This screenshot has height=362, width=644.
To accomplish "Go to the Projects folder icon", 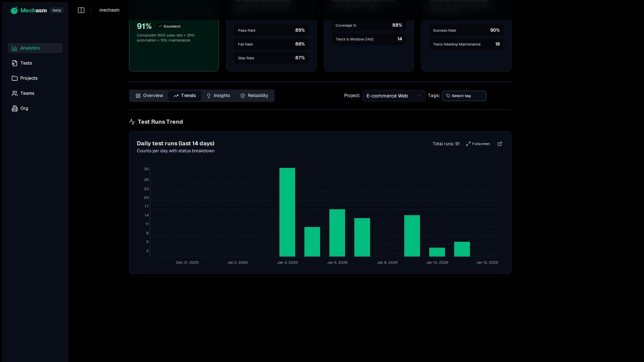I will point(15,78).
